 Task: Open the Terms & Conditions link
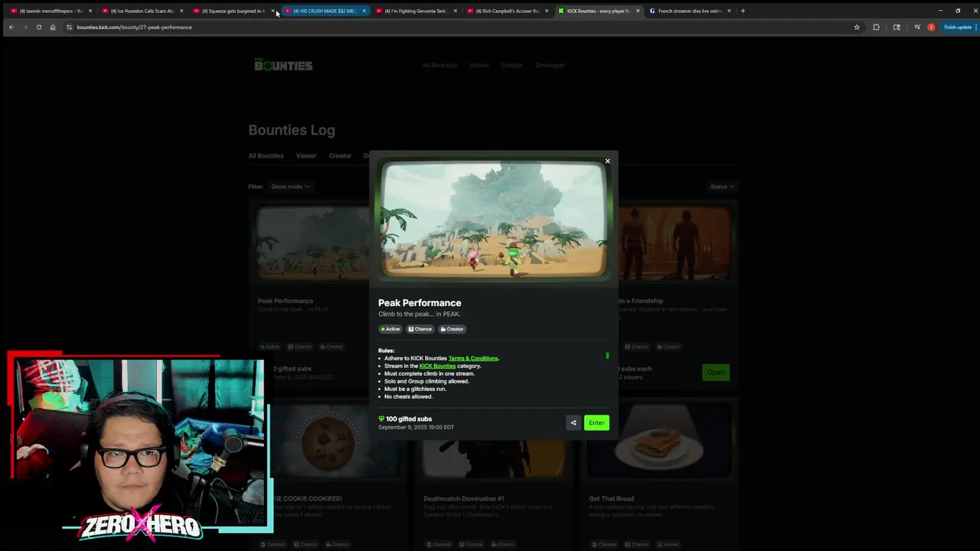click(473, 358)
